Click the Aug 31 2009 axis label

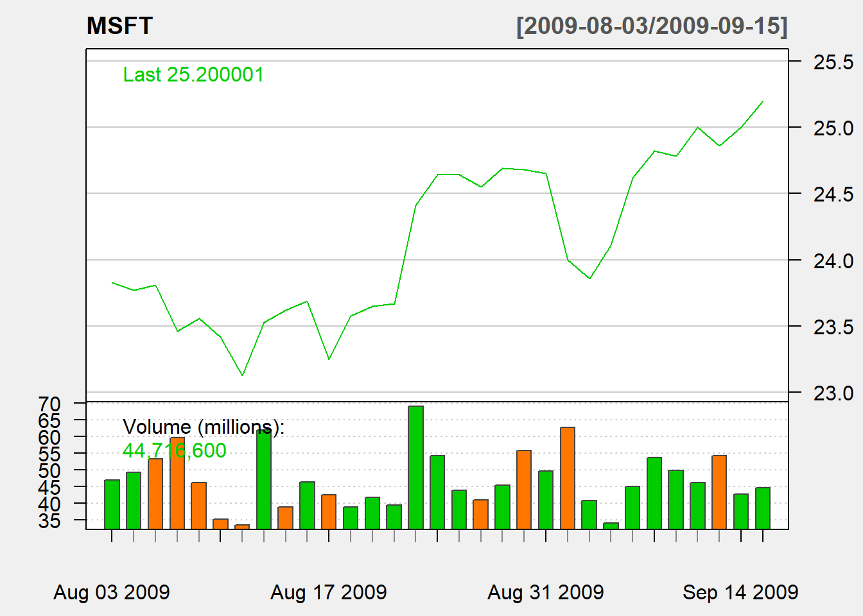click(546, 592)
